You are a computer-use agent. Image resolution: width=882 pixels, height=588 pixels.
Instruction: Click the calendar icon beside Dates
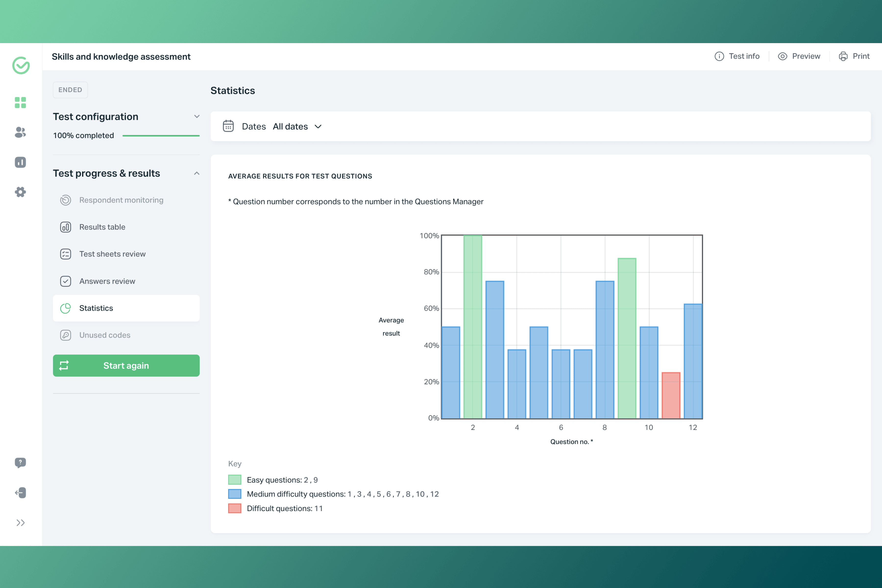pos(228,126)
